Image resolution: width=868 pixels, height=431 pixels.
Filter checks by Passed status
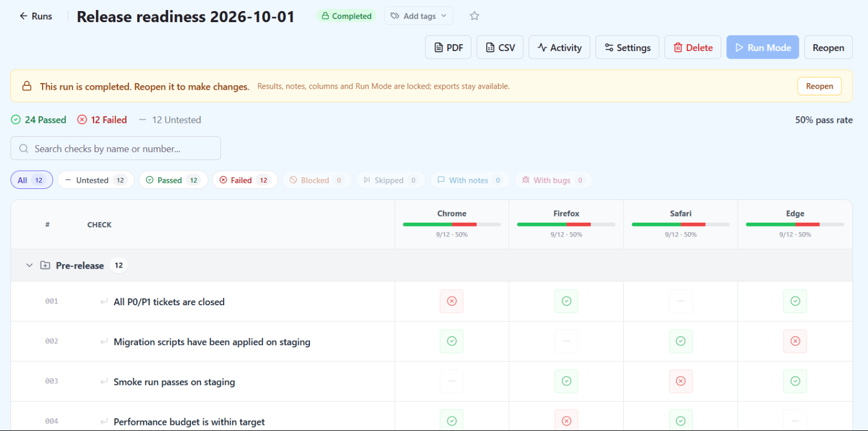point(173,180)
